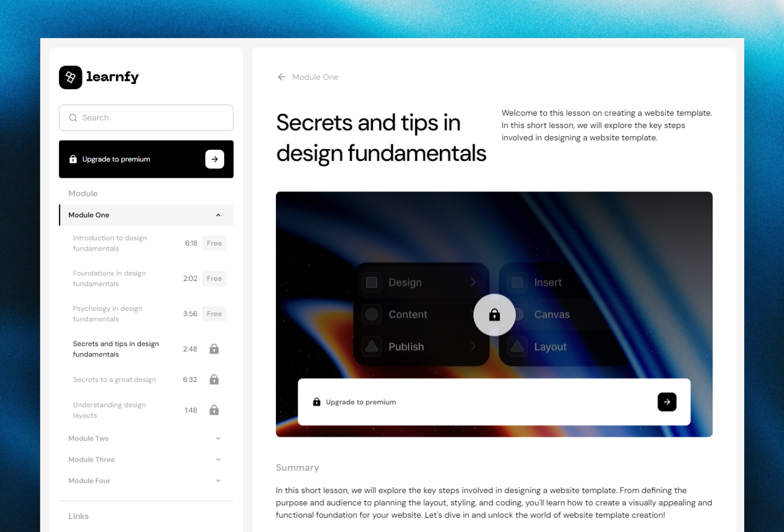Select Introduction to design fundamentals lesson
This screenshot has height=532, width=784.
tap(110, 243)
